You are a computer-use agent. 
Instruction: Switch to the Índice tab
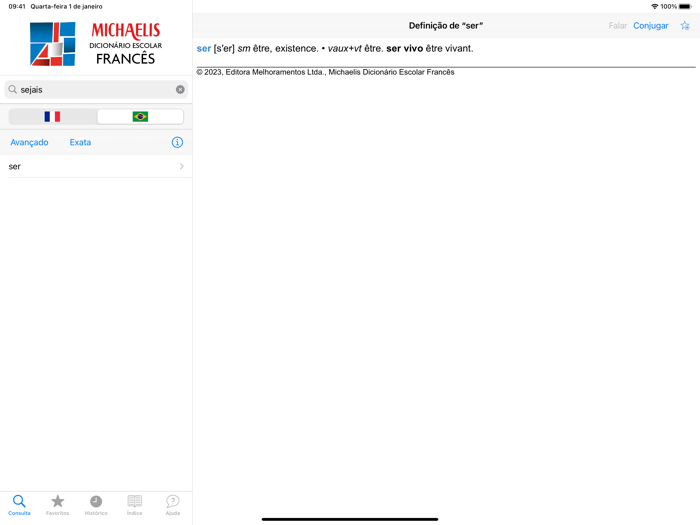(x=134, y=505)
